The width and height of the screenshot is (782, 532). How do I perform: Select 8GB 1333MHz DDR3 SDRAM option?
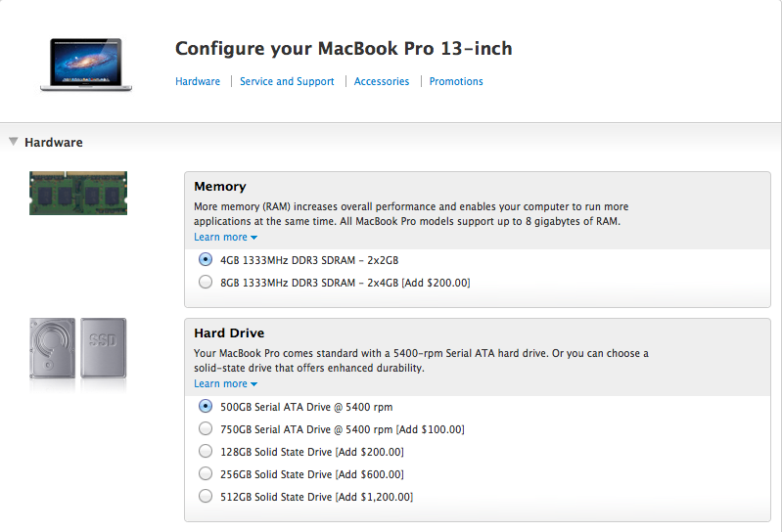pyautogui.click(x=206, y=282)
